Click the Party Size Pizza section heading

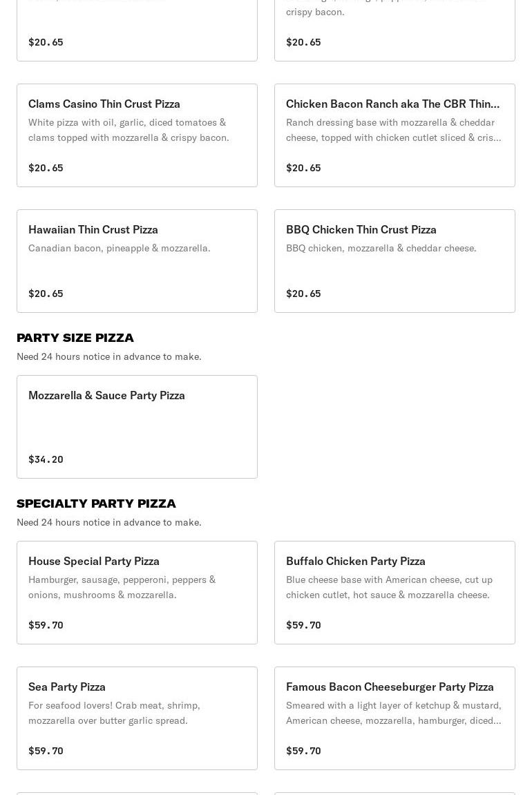coord(75,338)
